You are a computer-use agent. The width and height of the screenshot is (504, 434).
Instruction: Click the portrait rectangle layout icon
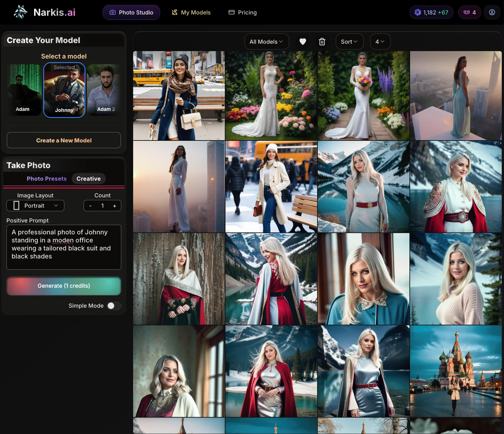click(16, 206)
